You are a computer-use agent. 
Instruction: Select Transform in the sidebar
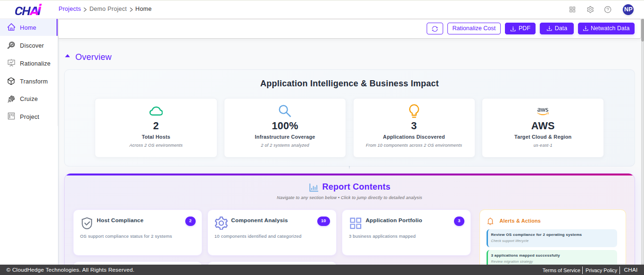[33, 82]
